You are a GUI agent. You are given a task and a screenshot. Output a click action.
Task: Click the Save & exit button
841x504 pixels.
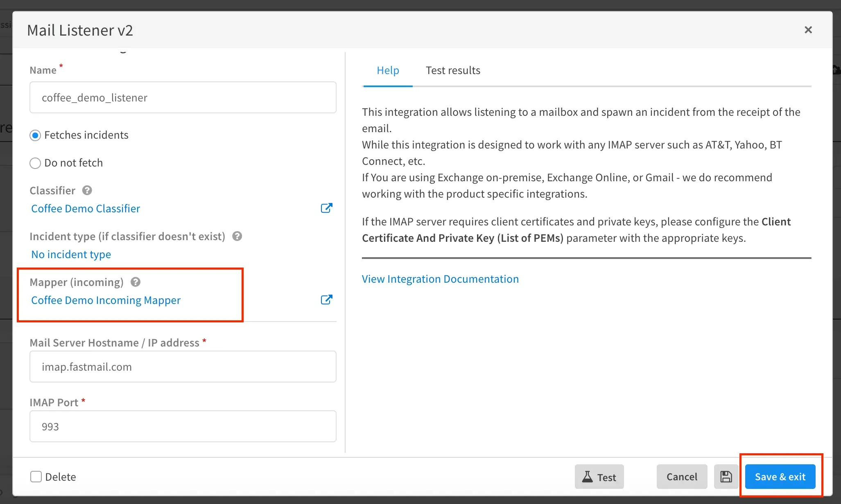[x=780, y=477]
